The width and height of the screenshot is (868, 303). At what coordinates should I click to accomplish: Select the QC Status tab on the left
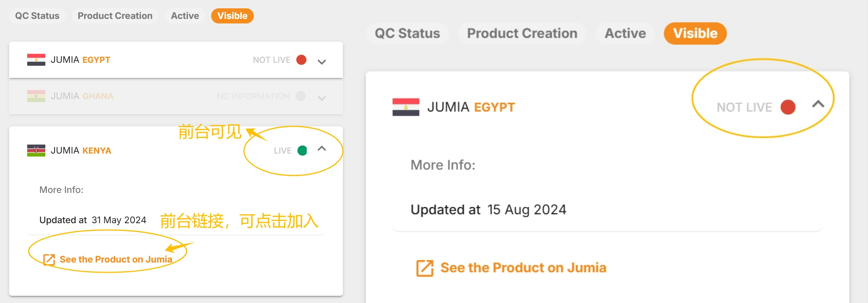coord(37,16)
